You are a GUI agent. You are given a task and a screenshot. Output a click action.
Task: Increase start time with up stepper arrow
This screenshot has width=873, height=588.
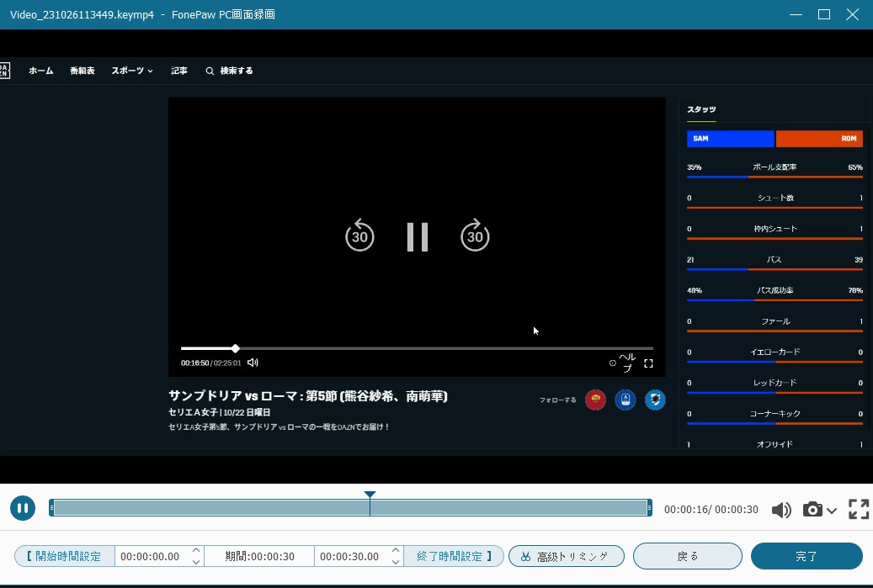coord(196,550)
